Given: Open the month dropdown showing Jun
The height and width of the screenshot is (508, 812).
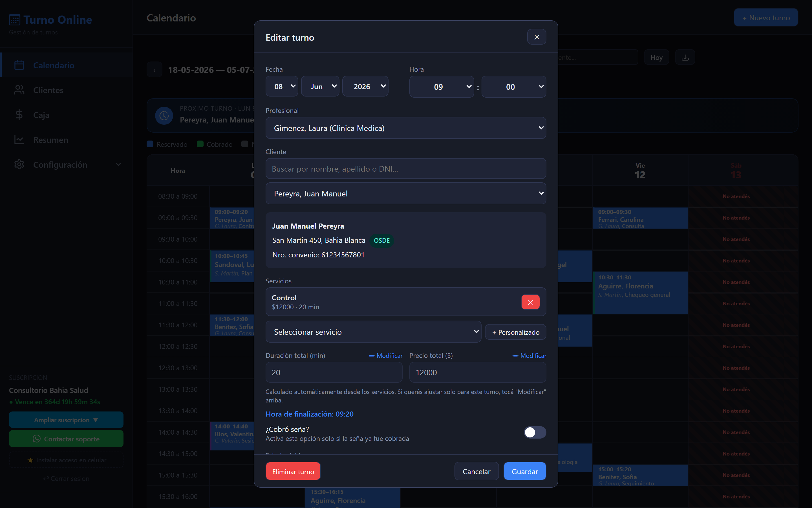Looking at the screenshot, I should click(320, 86).
